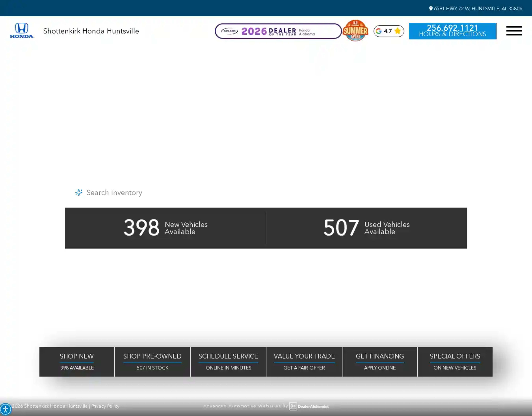Select the Shop New tile

coord(77,362)
